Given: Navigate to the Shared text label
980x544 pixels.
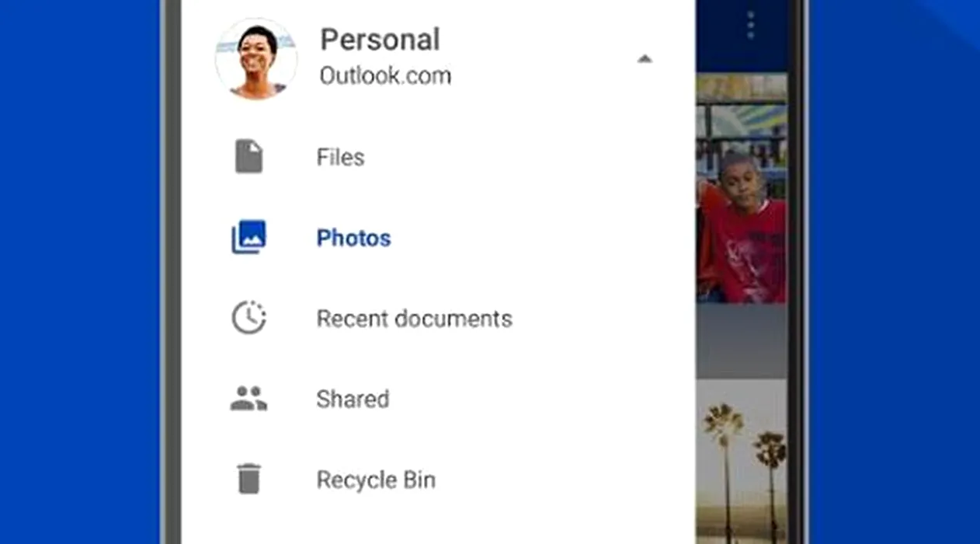Looking at the screenshot, I should pos(353,399).
